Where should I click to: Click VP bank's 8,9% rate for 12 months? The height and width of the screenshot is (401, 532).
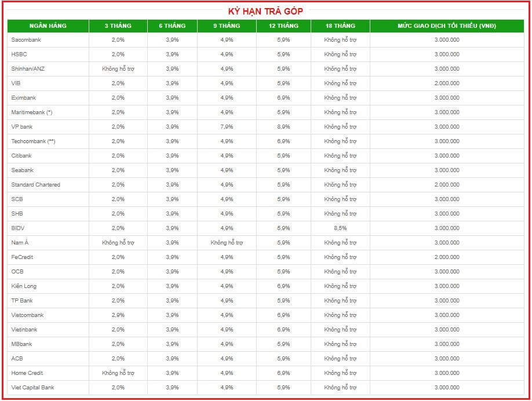[x=283, y=126]
